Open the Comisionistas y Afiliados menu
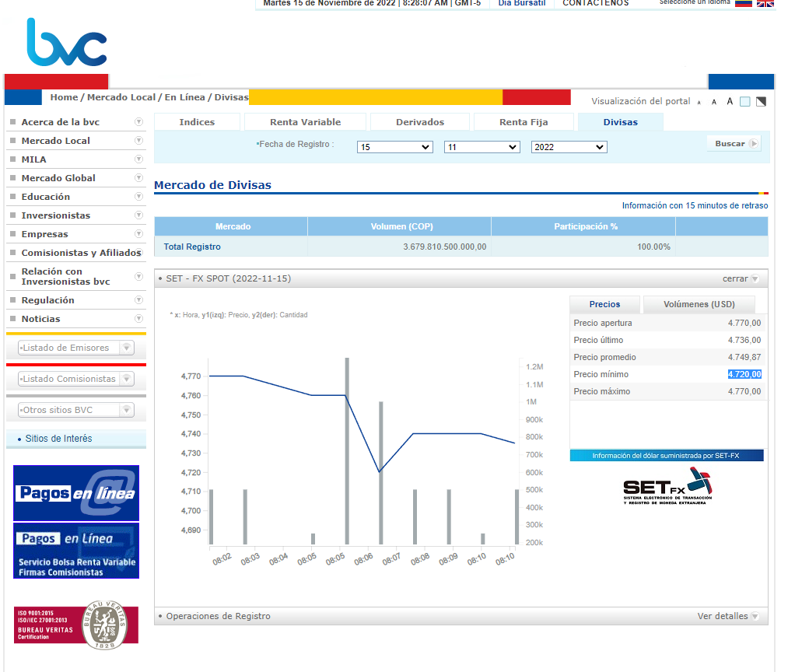795x672 pixels. tap(81, 252)
